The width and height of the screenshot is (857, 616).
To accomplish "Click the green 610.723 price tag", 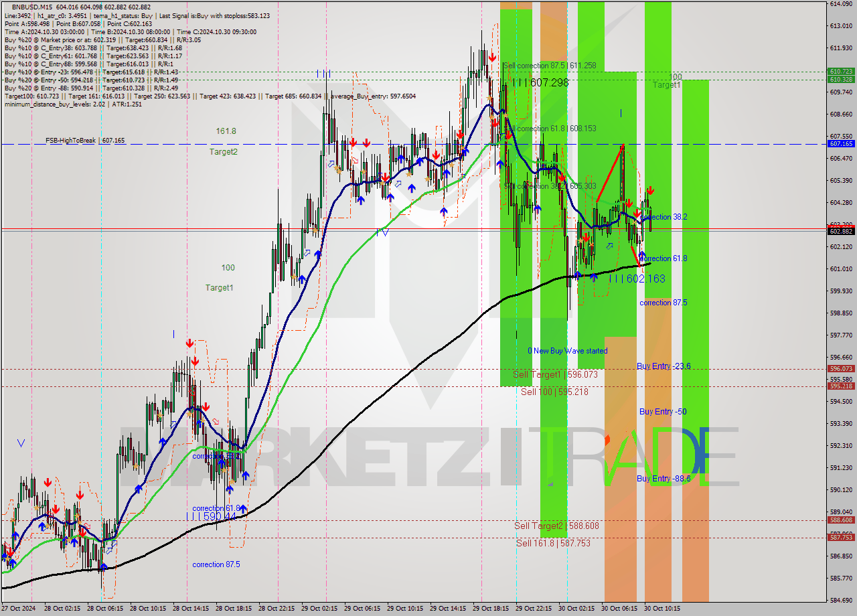I will [x=841, y=71].
